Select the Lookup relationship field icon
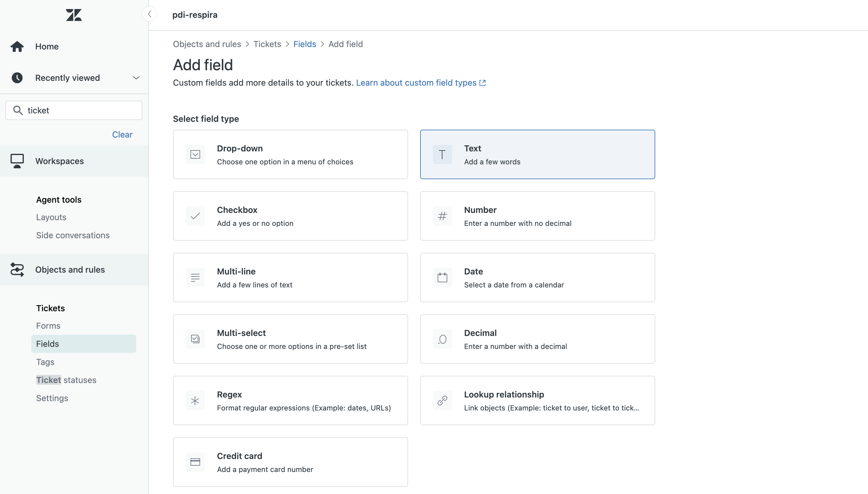The width and height of the screenshot is (868, 494). coord(442,400)
